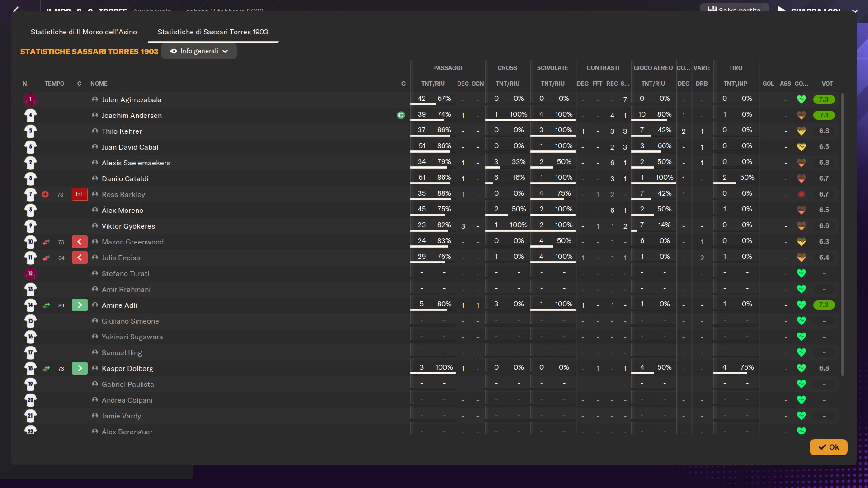Click Mason Greenwood's red substituted-off arrow
Screen dimensions: 868x488
coord(80,242)
